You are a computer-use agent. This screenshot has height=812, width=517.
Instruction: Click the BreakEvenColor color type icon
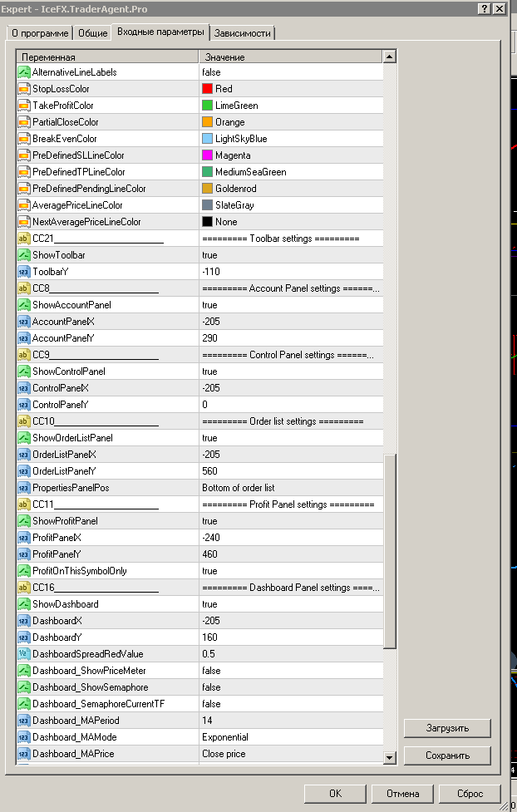(x=24, y=138)
